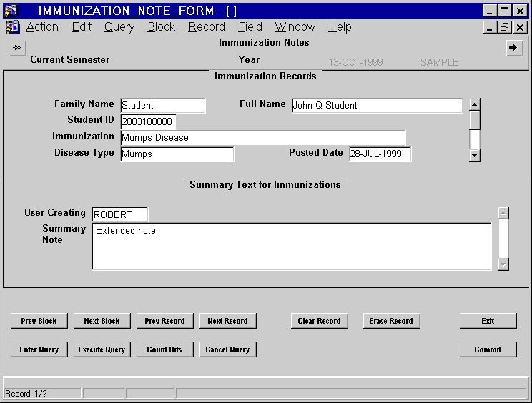The image size is (532, 403).
Task: Click the document icon beside the Action menu
Action: pos(13,27)
